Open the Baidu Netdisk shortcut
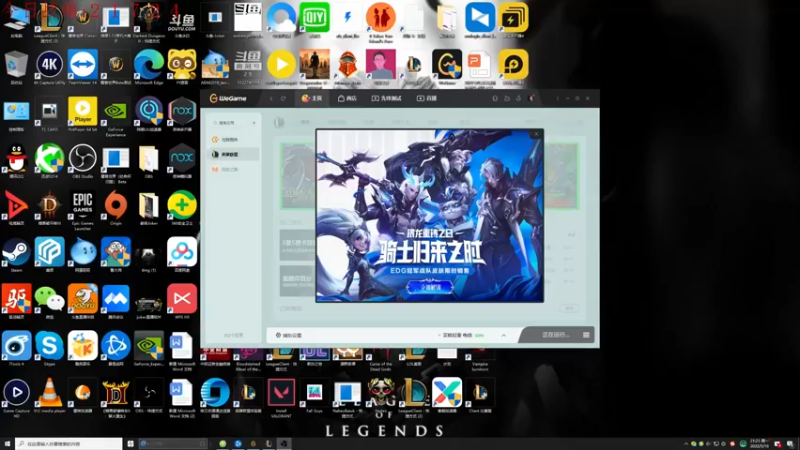Viewport: 800px width, 450px height. point(182,255)
